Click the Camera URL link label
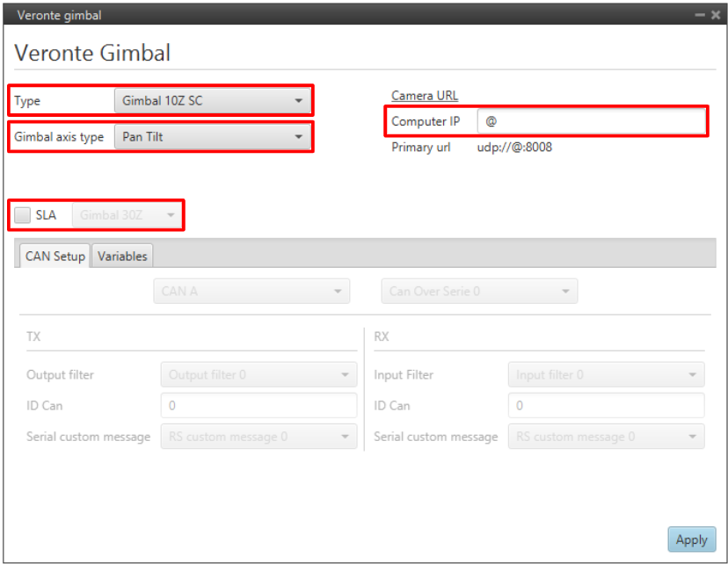 click(425, 96)
